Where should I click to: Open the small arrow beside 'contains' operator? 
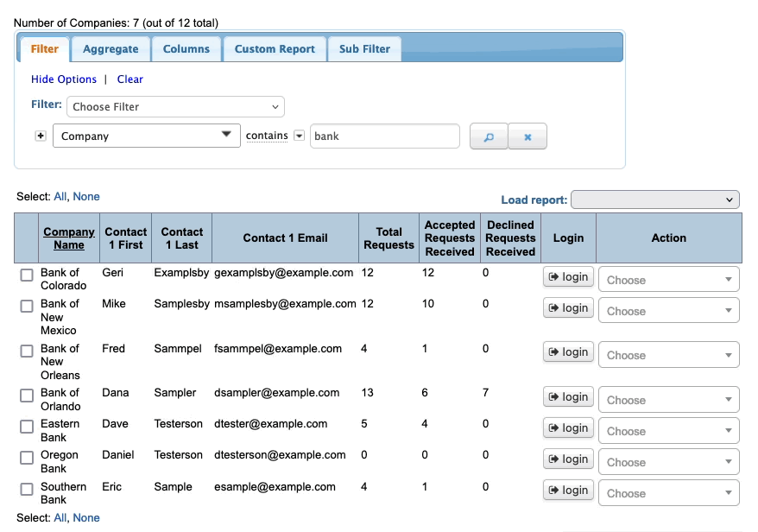[299, 136]
